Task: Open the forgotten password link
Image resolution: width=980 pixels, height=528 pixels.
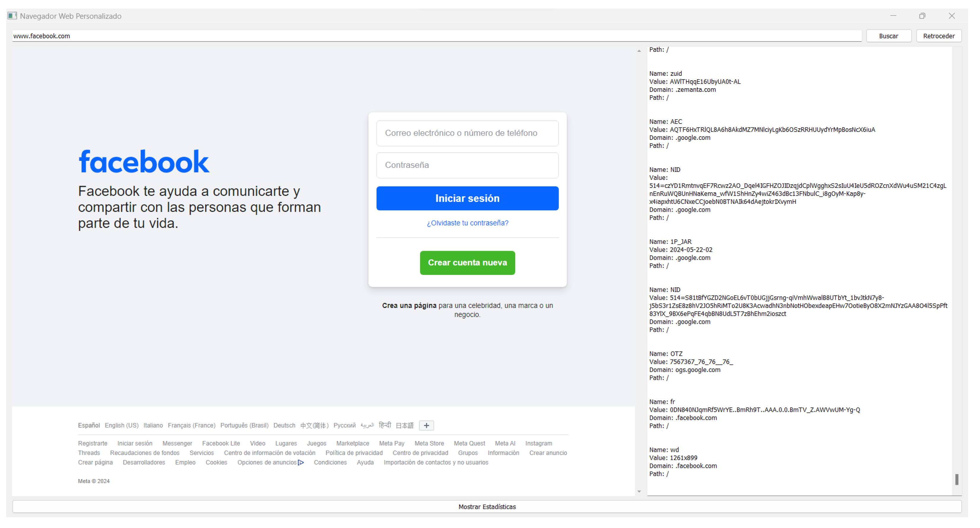Action: click(467, 223)
